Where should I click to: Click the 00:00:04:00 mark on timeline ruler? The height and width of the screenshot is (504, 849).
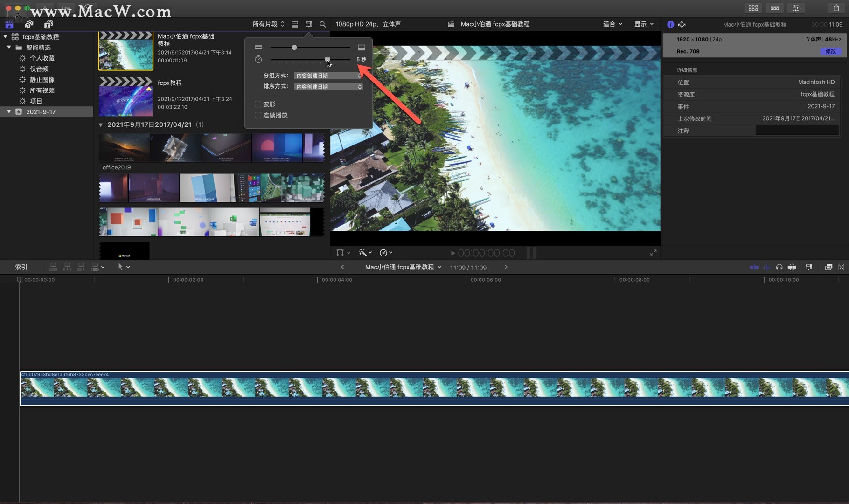point(337,280)
